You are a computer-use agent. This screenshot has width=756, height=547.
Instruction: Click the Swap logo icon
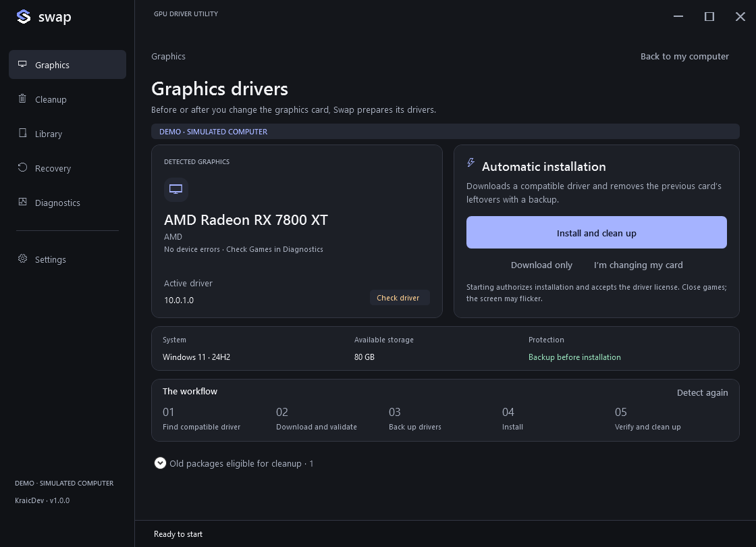pos(23,17)
